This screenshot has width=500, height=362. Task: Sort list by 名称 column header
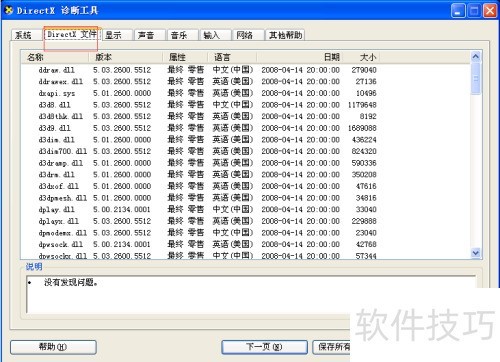click(x=55, y=57)
